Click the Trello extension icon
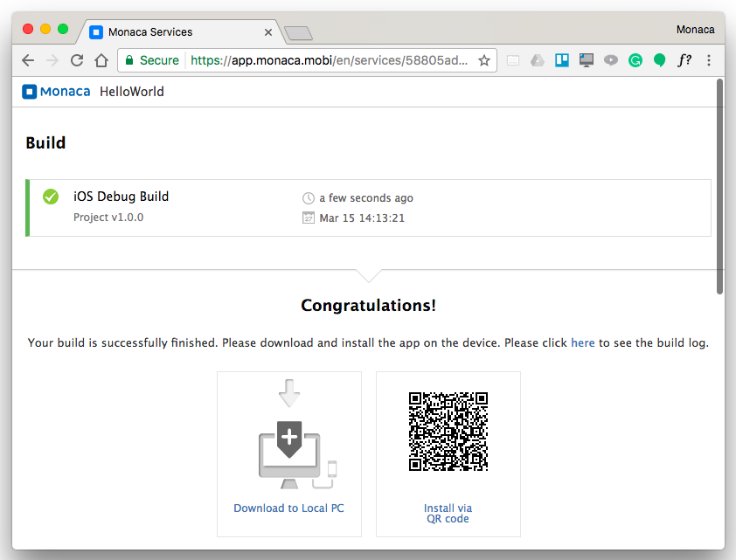The width and height of the screenshot is (736, 560). (562, 60)
